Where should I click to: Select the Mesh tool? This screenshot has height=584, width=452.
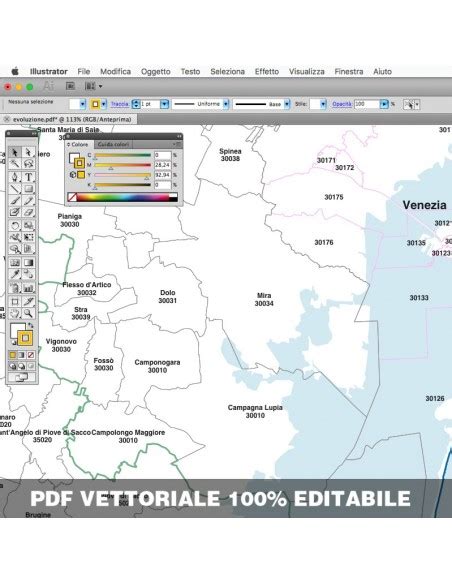pyautogui.click(x=15, y=263)
